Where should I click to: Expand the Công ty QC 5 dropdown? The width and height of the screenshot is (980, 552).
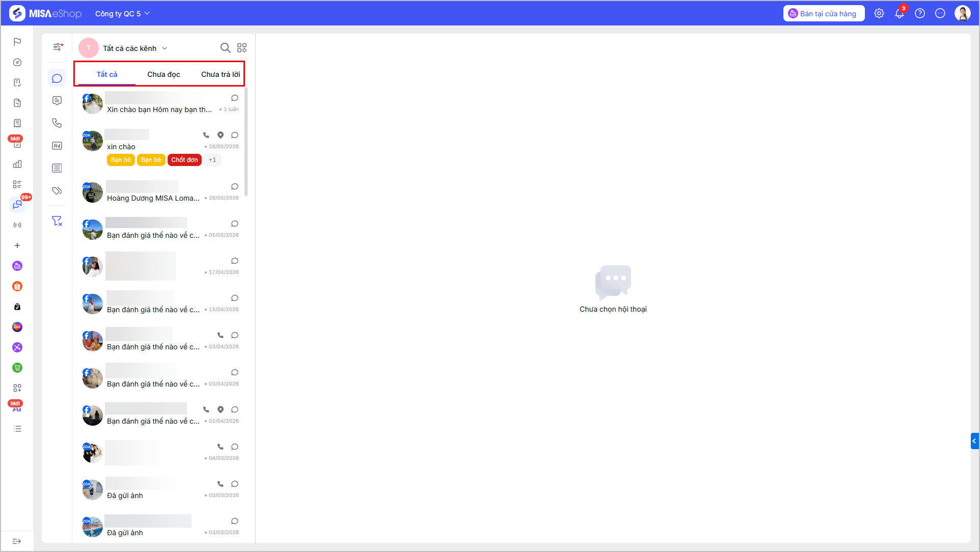point(122,14)
